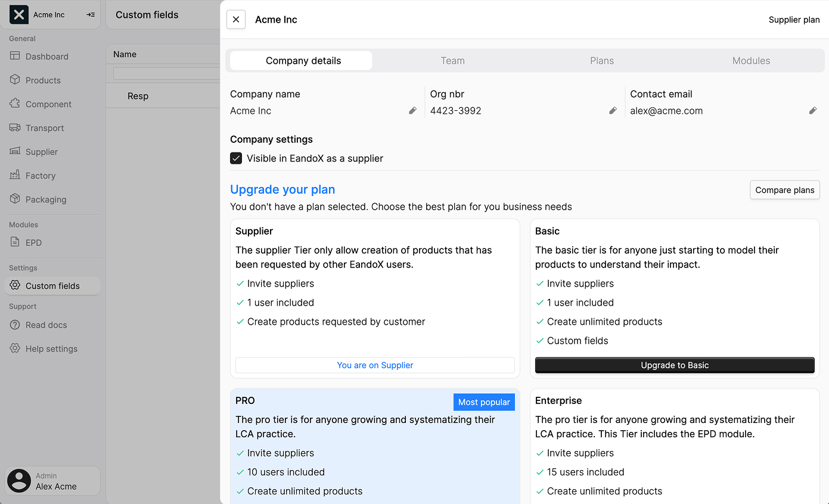Open Dashboard from the sidebar
The height and width of the screenshot is (504, 829).
pyautogui.click(x=46, y=57)
